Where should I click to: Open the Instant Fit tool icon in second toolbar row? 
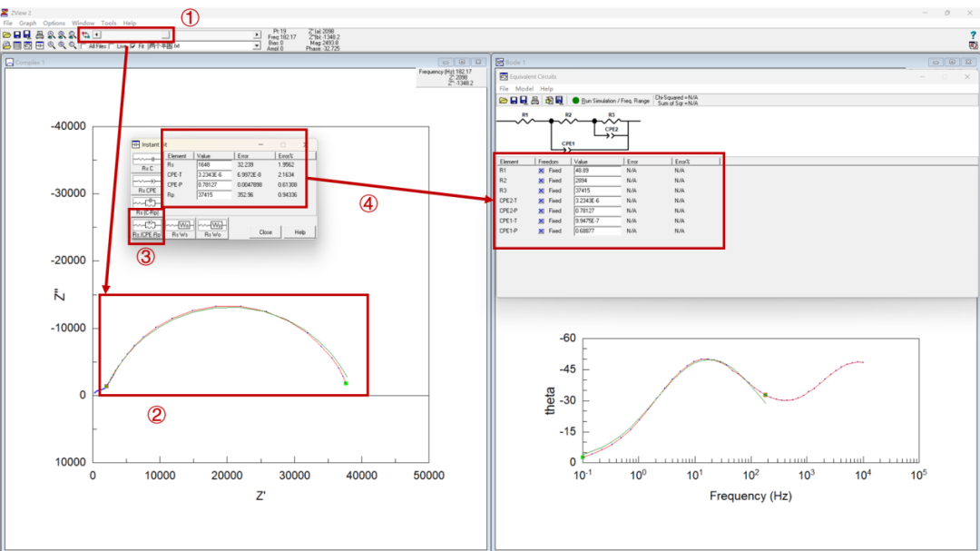pyautogui.click(x=39, y=45)
